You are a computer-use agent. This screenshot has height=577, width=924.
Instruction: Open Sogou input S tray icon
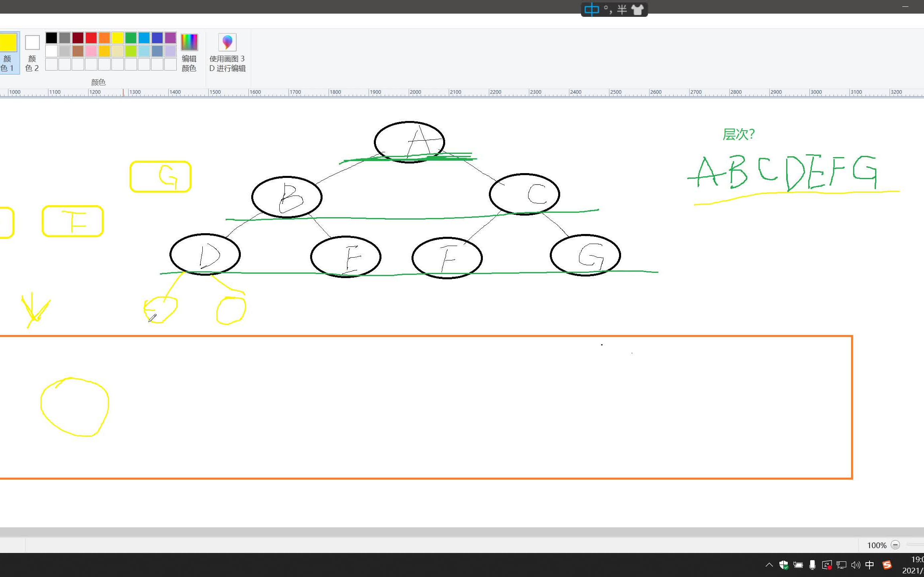coord(887,565)
